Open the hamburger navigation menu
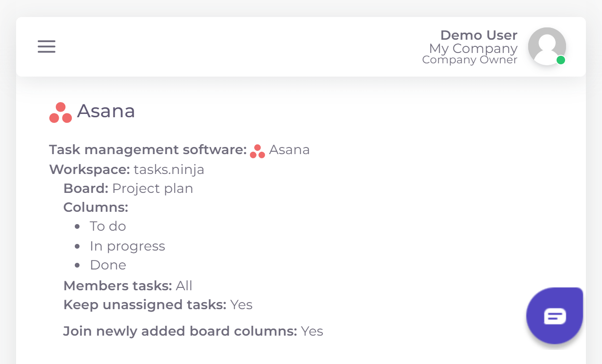602x364 pixels. click(x=47, y=46)
